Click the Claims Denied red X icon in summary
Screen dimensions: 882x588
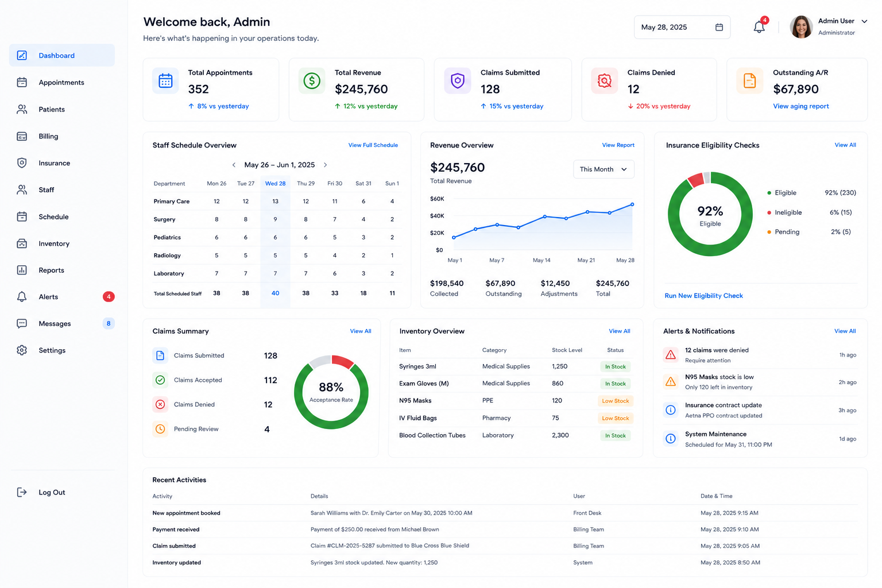[x=160, y=404]
